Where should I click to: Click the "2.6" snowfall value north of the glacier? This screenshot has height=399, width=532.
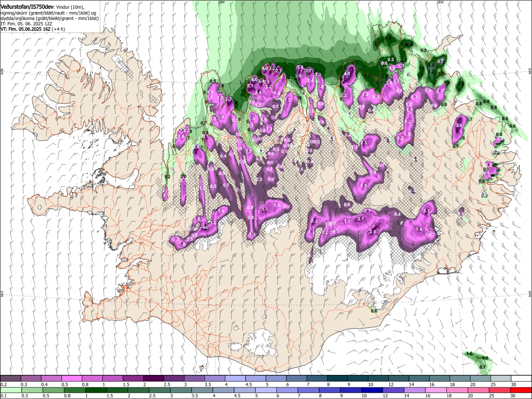pos(373,232)
